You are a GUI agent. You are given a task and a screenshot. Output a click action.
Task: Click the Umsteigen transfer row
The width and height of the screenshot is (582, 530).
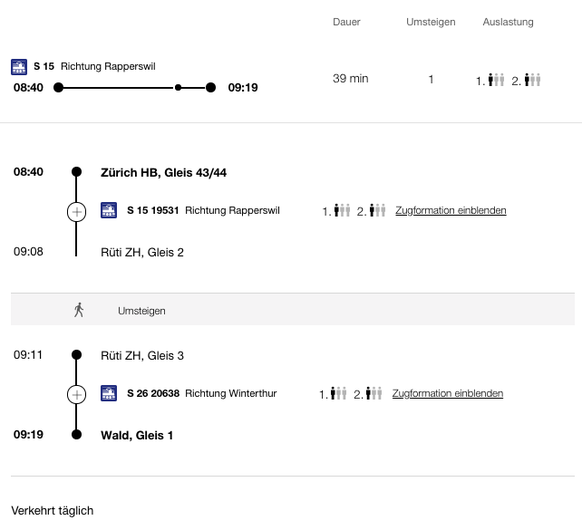tap(292, 310)
